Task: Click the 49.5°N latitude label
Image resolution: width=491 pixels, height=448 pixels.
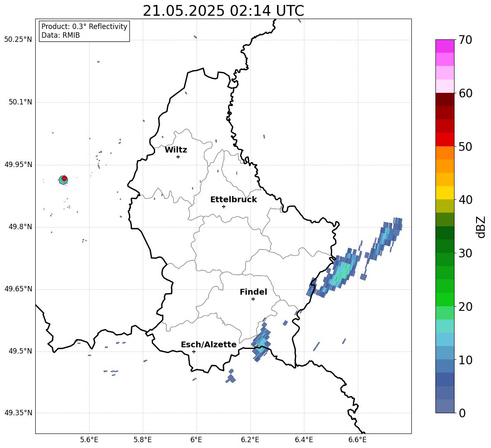Action: tap(20, 351)
